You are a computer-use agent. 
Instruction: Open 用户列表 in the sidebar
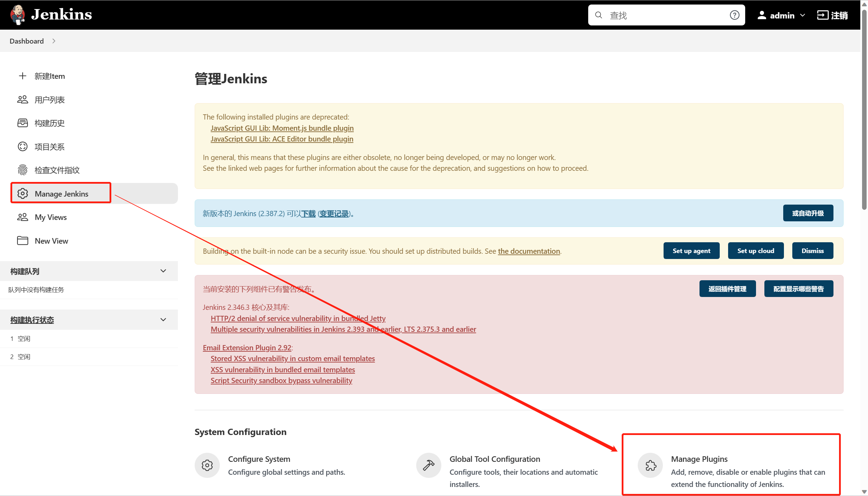pos(50,100)
